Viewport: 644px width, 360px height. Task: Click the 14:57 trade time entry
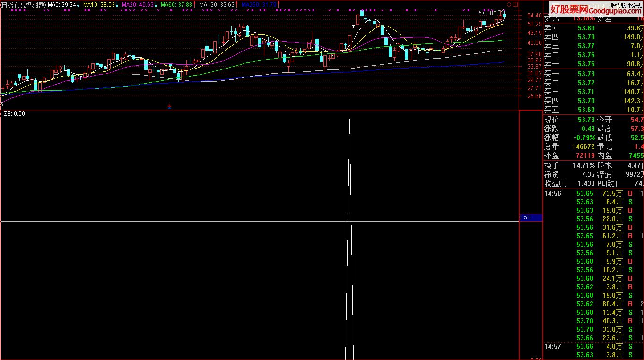pos(553,346)
